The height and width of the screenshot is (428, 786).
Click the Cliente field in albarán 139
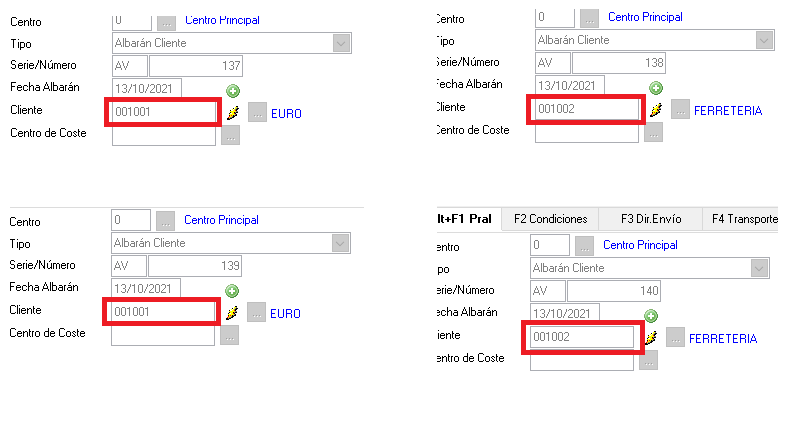160,312
